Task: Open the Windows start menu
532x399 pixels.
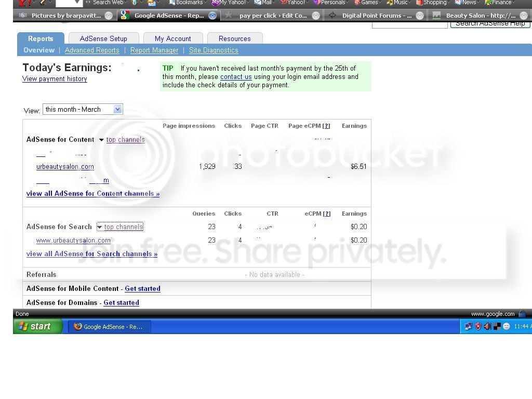Action: pos(37,326)
